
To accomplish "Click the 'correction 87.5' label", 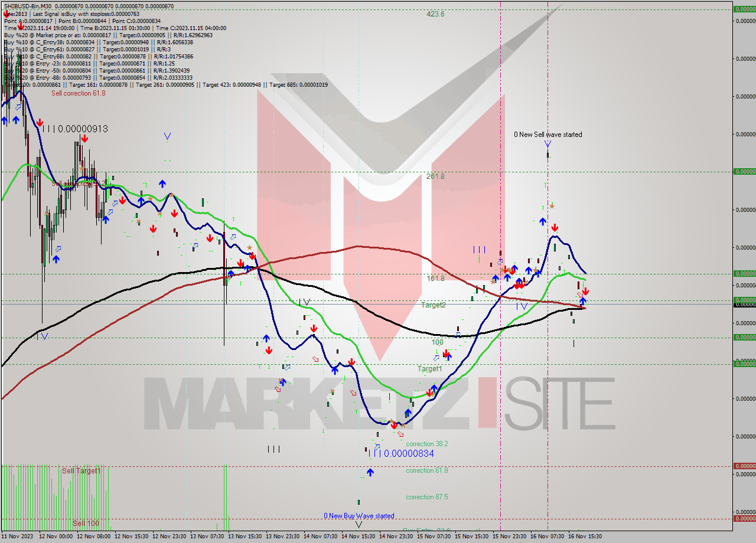I will point(427,497).
